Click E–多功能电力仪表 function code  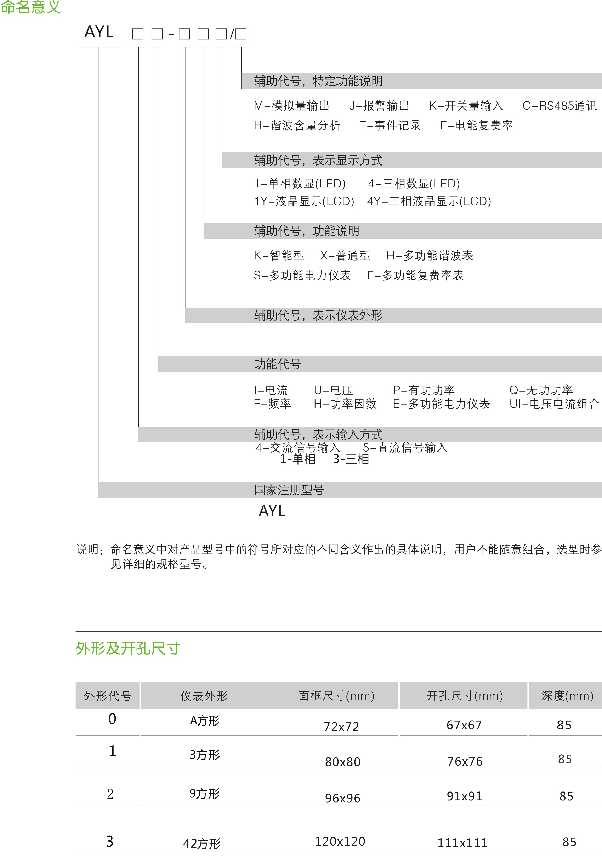[441, 404]
